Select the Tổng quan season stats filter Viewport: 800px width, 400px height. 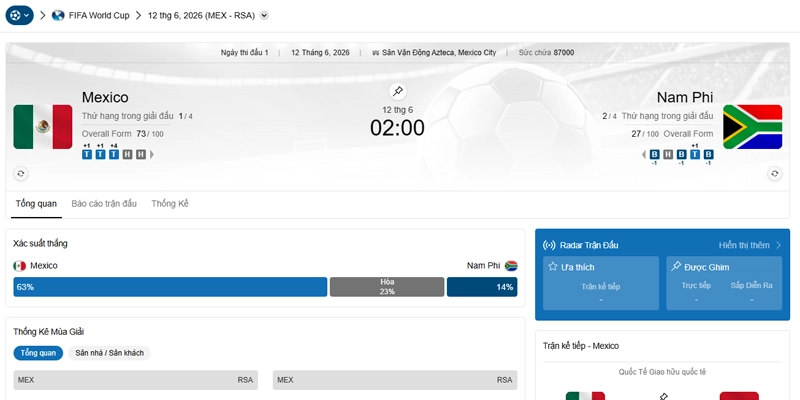(38, 353)
